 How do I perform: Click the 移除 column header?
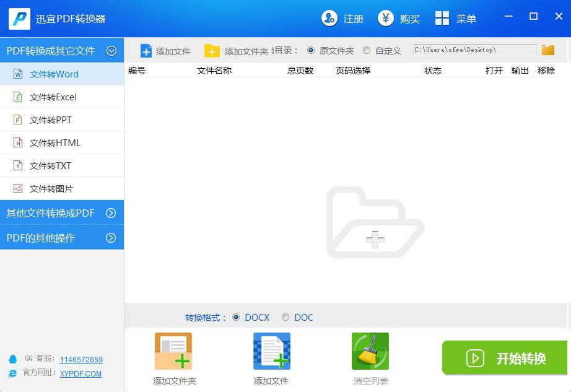[546, 71]
